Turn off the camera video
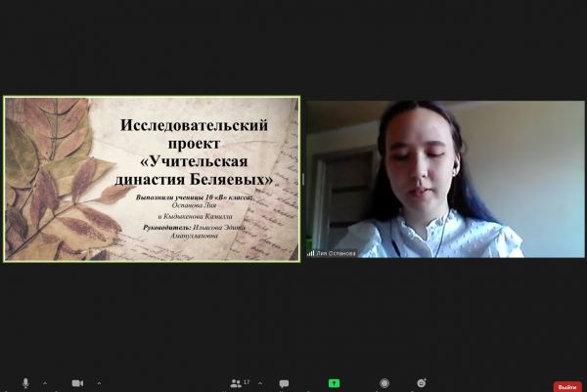587x392 pixels. click(x=77, y=382)
